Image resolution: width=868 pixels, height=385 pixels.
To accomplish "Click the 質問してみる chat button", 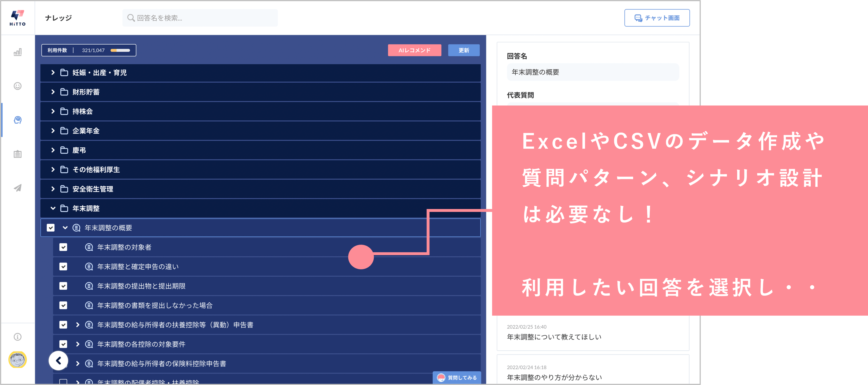I will tap(457, 378).
